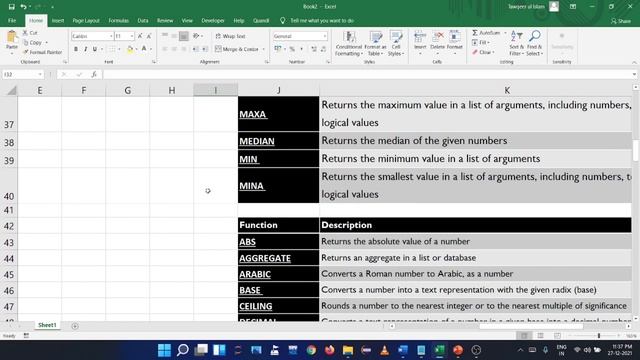
Task: Collapse the ribbon
Action: click(x=634, y=62)
